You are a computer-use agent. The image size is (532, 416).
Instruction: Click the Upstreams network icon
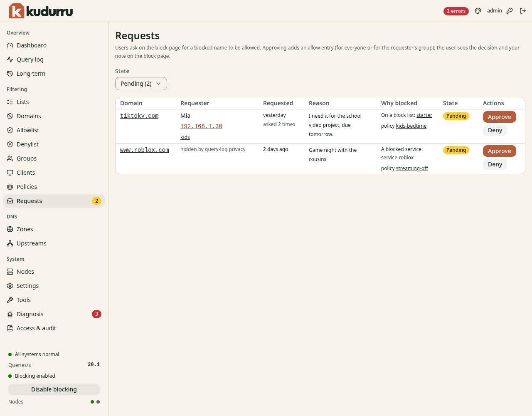(x=10, y=243)
